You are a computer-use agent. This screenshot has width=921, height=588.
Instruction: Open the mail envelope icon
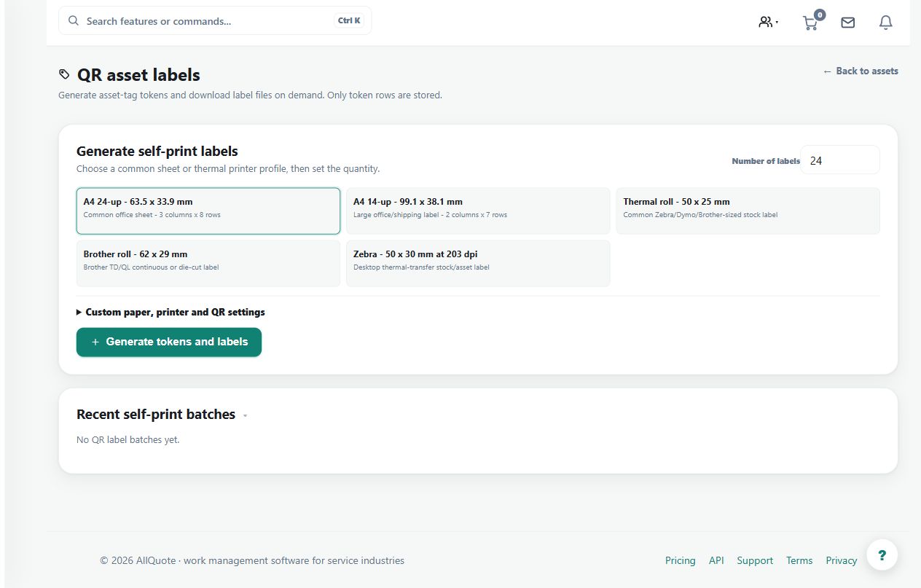848,23
